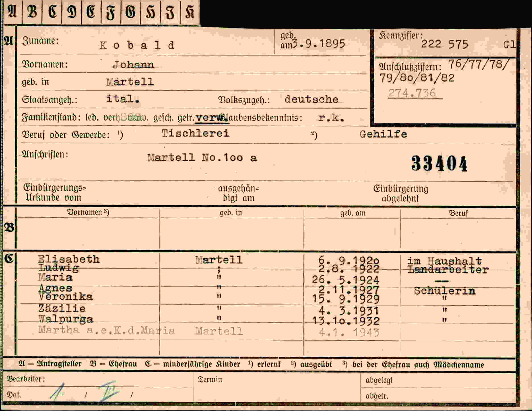Click the Termin field label

coord(210,379)
